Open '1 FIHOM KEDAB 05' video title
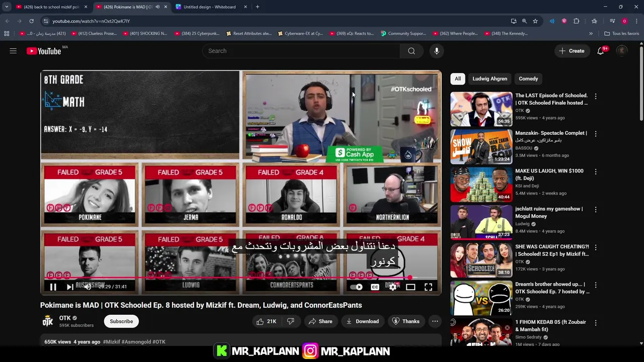Screen dimensions: 644x362 (x=550, y=326)
